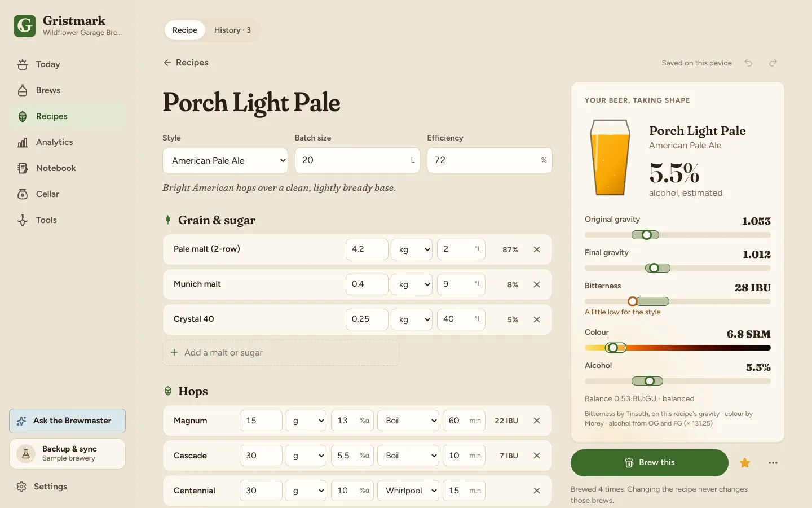Click 'A little low for the style' note
The image size is (812, 508).
click(x=623, y=312)
